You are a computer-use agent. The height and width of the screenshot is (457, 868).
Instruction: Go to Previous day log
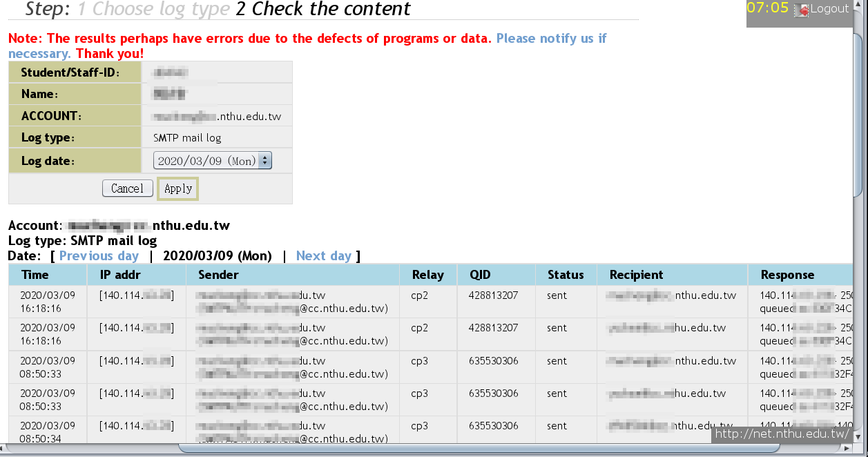[x=99, y=256]
